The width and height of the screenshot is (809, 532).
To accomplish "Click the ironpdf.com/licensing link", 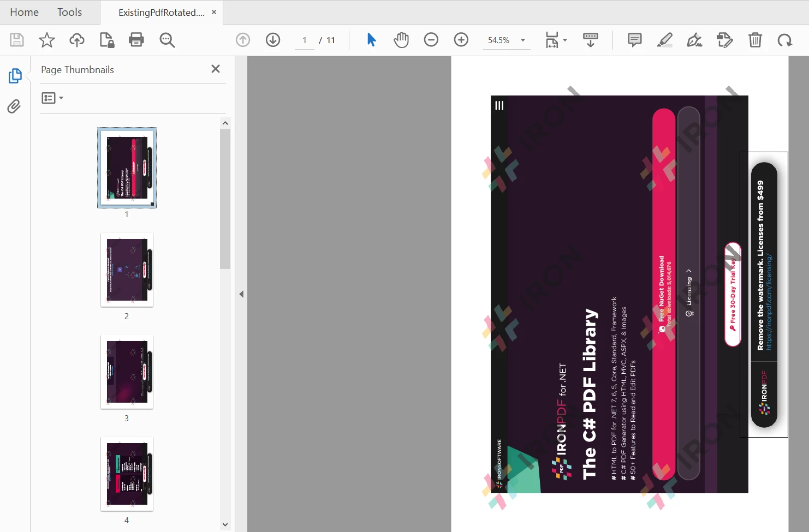I will [x=769, y=302].
